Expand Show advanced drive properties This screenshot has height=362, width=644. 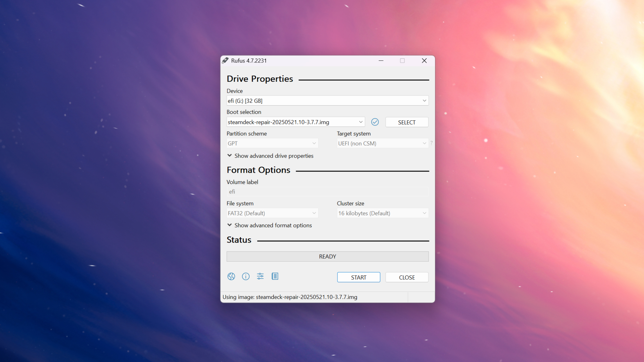click(270, 156)
